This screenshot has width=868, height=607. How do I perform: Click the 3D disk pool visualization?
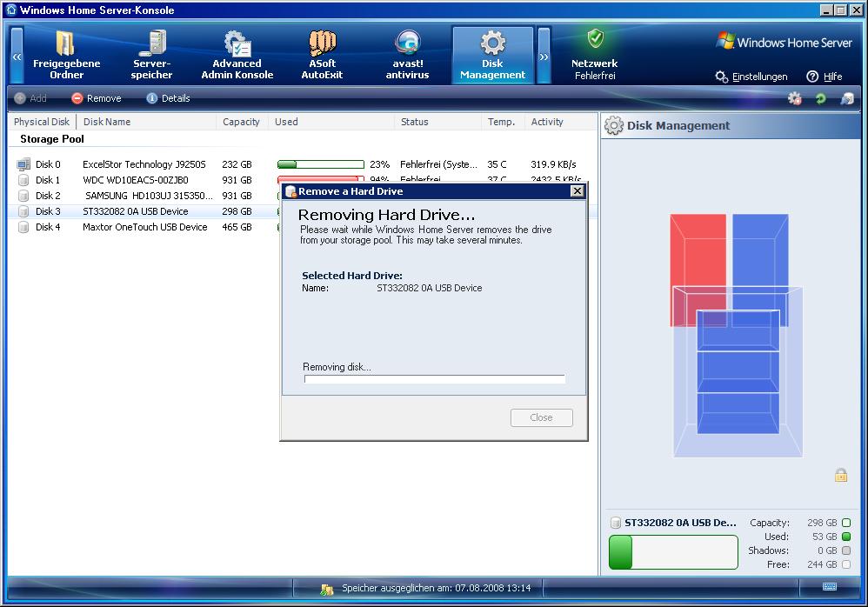click(x=737, y=336)
